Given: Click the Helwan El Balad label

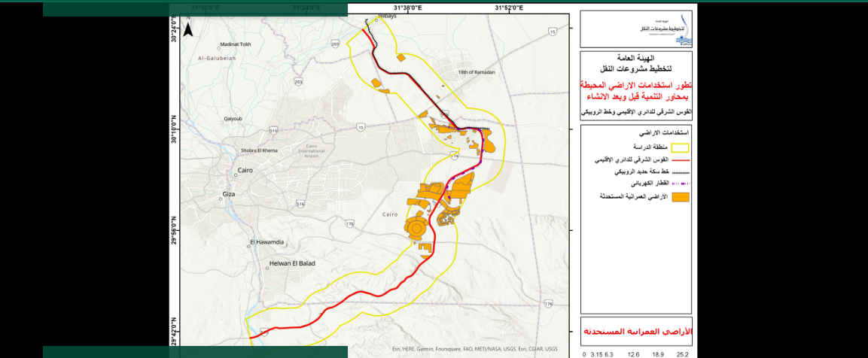Looking at the screenshot, I should click(x=292, y=264).
